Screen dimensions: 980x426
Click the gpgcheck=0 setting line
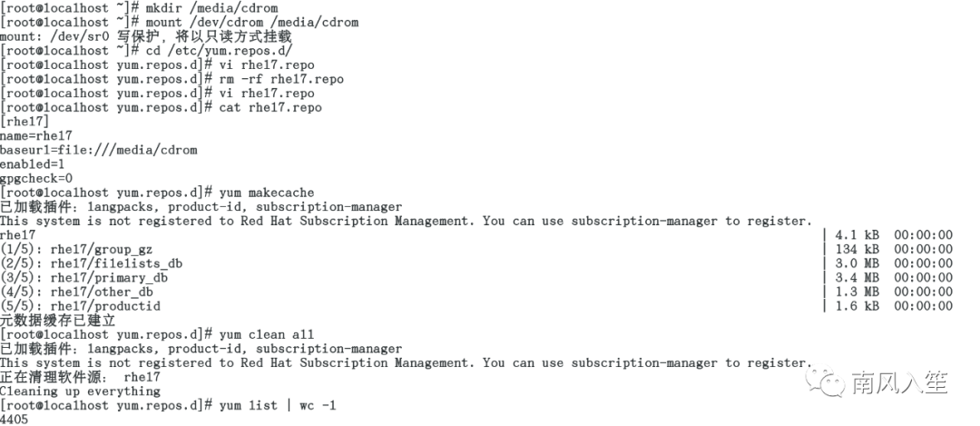[36, 178]
